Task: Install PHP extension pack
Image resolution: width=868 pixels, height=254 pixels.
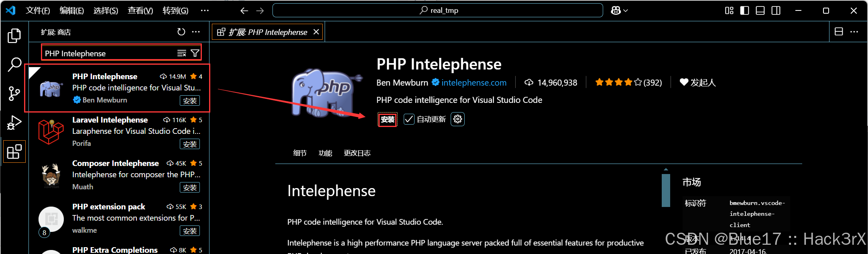Action: pyautogui.click(x=190, y=231)
